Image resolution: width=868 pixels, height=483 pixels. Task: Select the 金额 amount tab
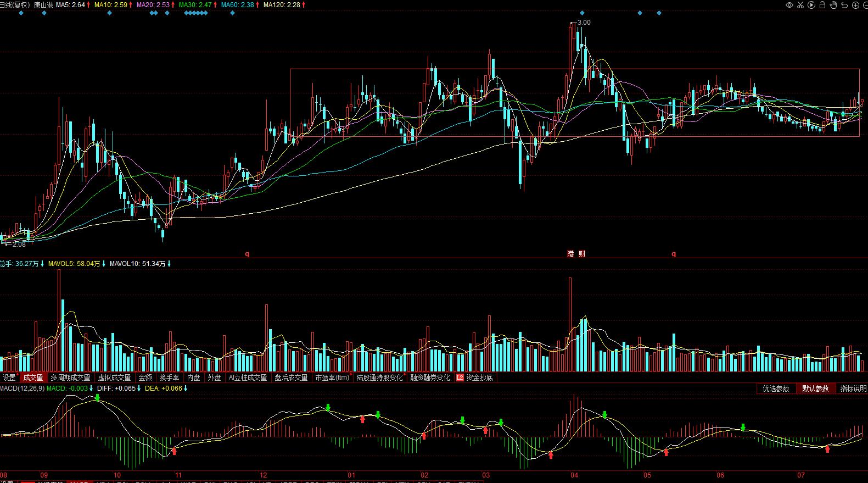145,377
